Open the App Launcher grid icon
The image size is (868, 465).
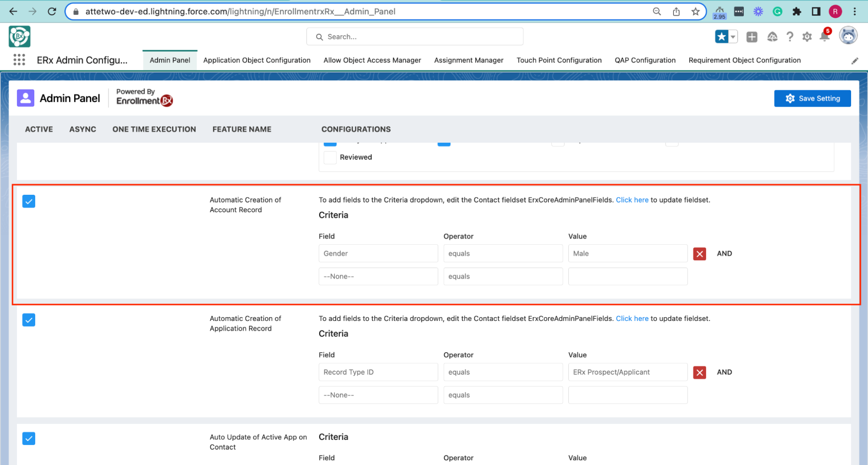pyautogui.click(x=19, y=60)
